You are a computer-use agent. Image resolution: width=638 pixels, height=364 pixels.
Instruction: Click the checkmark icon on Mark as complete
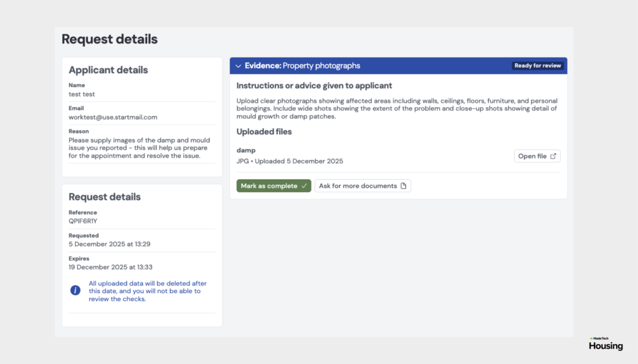tap(304, 185)
